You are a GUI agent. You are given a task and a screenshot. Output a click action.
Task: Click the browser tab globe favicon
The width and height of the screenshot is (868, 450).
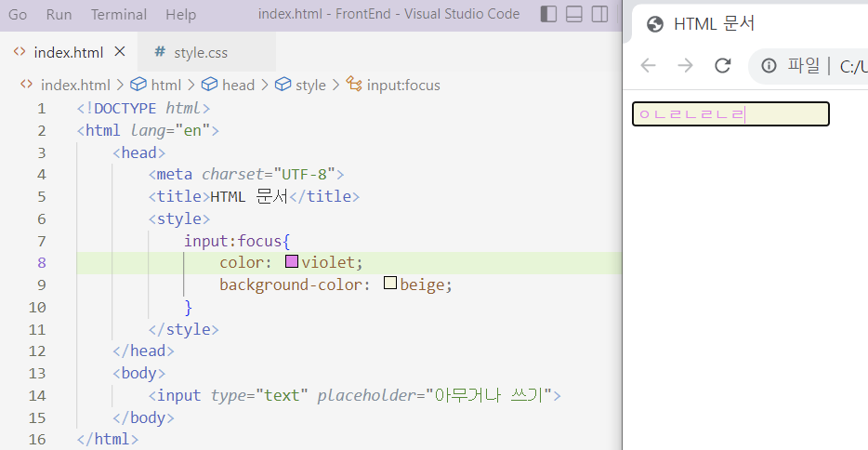[x=655, y=24]
